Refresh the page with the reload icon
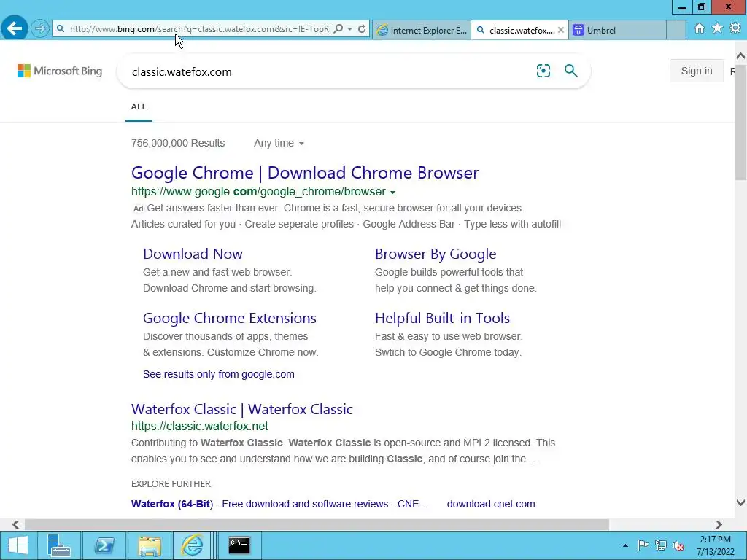747x560 pixels. point(362,29)
